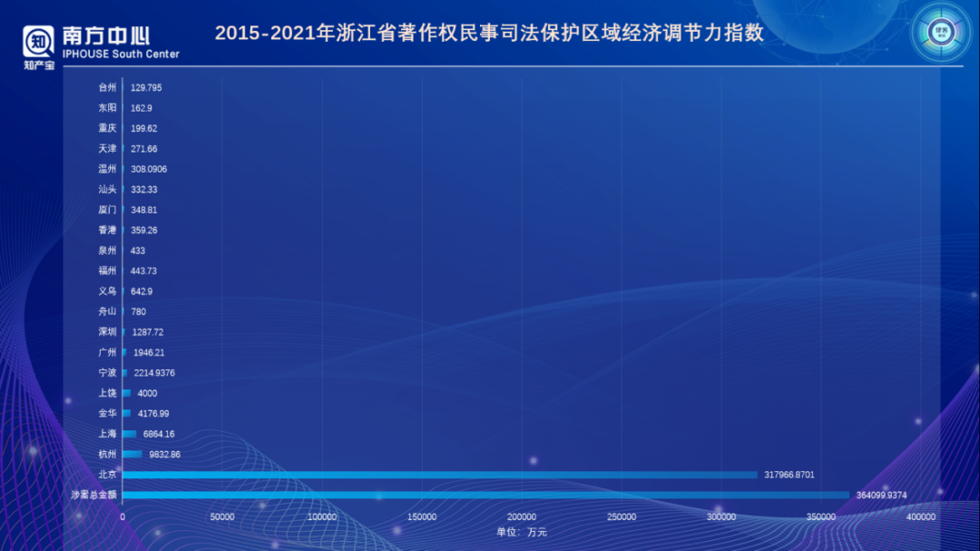This screenshot has height=551, width=980.
Task: Click the 单位：万元 unit caption
Action: [x=522, y=532]
